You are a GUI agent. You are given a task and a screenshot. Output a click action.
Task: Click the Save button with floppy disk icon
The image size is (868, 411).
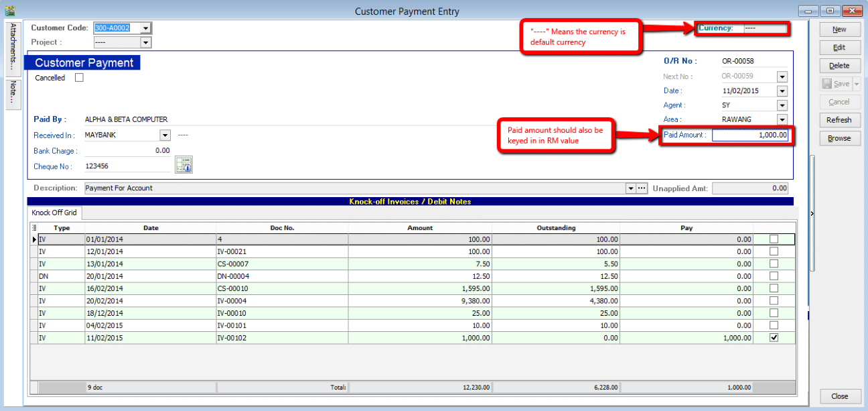(x=835, y=84)
